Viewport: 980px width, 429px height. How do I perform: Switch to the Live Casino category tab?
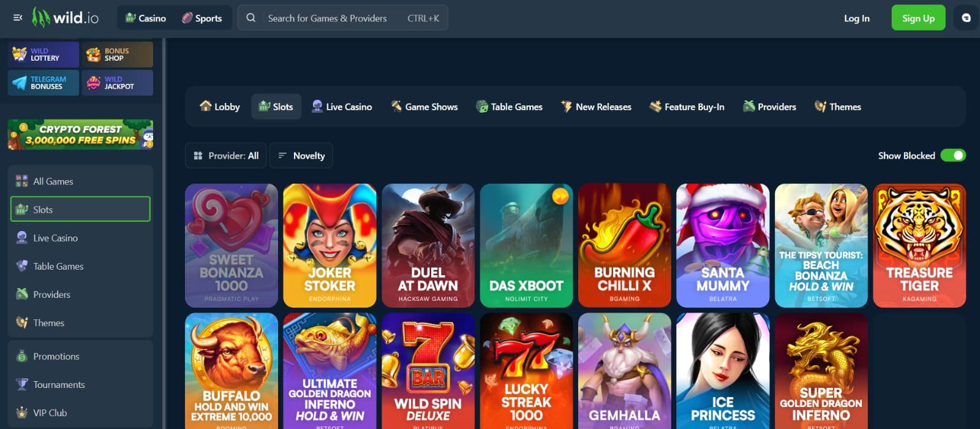(342, 107)
